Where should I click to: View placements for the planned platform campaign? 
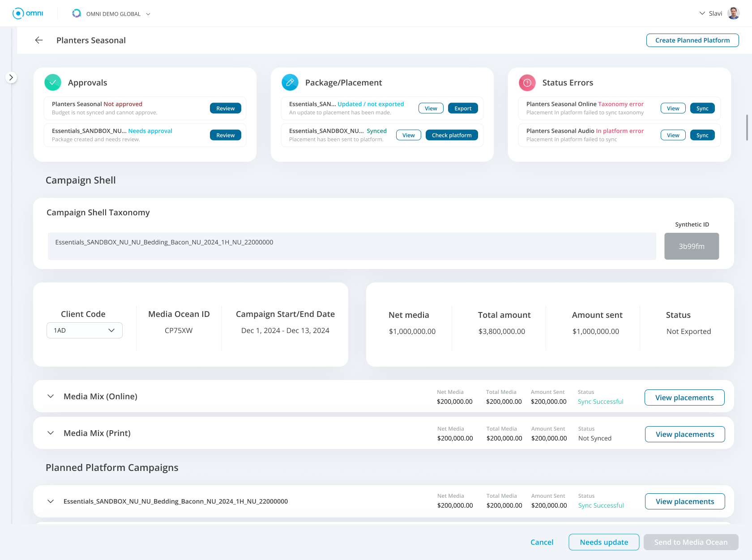pyautogui.click(x=685, y=501)
